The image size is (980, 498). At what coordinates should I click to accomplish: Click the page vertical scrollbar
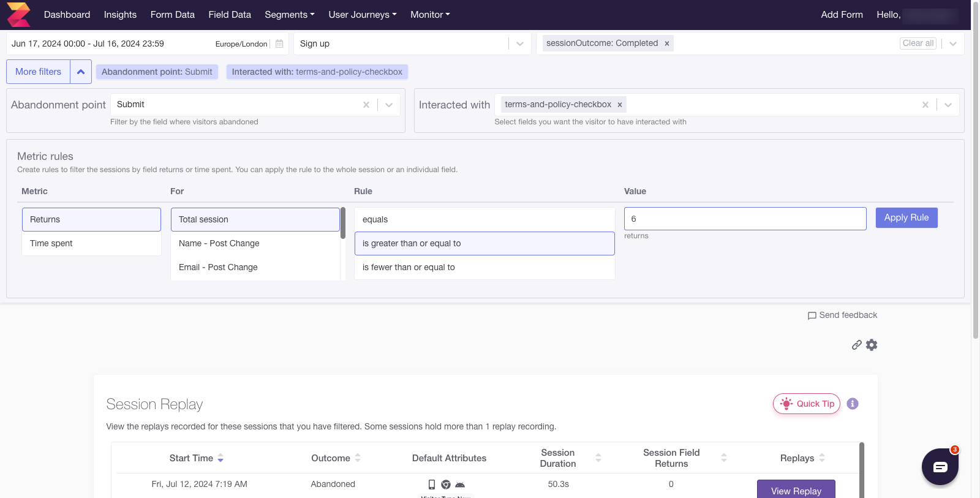click(x=976, y=172)
